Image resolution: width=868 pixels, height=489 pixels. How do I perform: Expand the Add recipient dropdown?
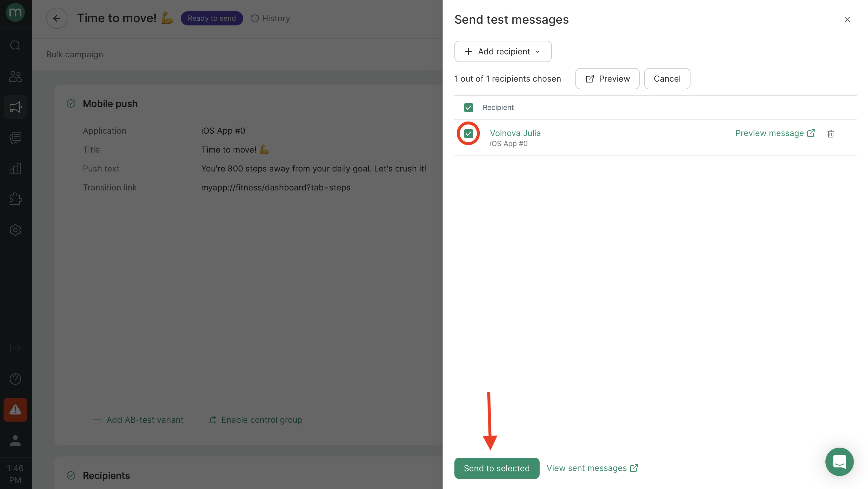[x=503, y=51]
